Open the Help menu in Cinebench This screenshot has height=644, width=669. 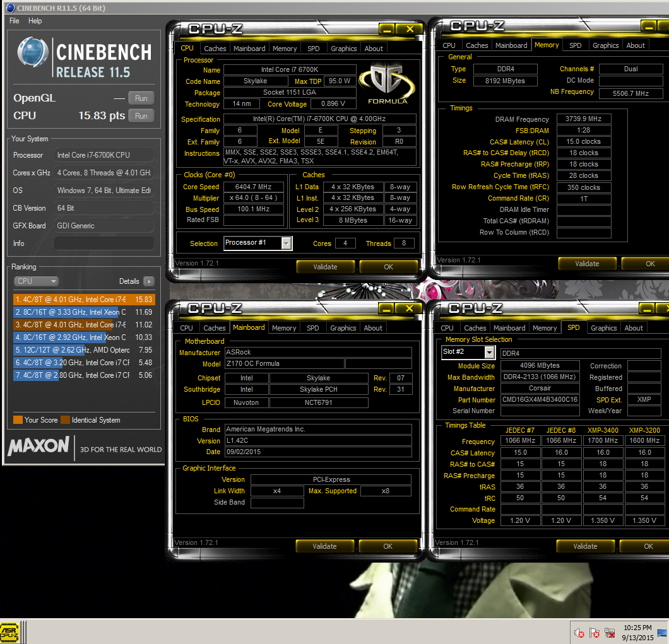35,21
